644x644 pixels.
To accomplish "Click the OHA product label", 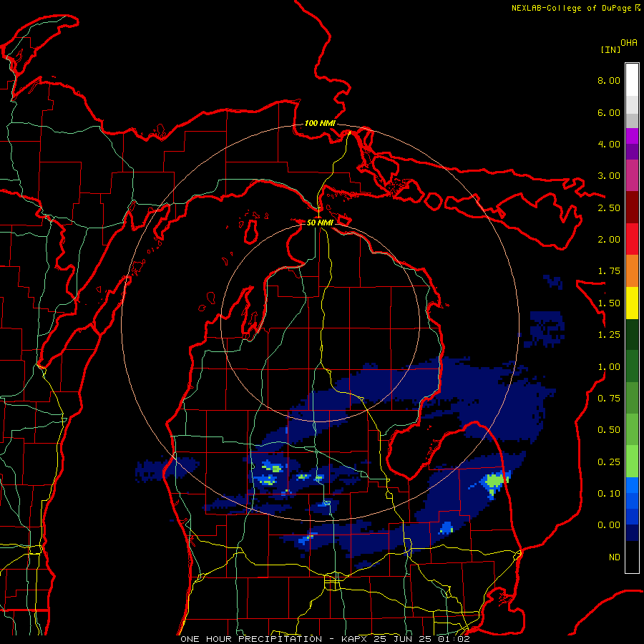I will click(x=629, y=43).
